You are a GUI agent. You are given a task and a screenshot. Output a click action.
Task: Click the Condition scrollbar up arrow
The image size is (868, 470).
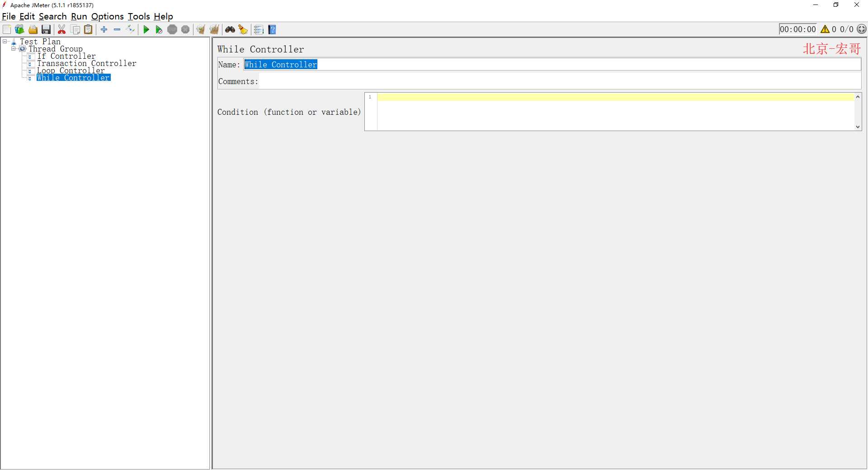[858, 97]
